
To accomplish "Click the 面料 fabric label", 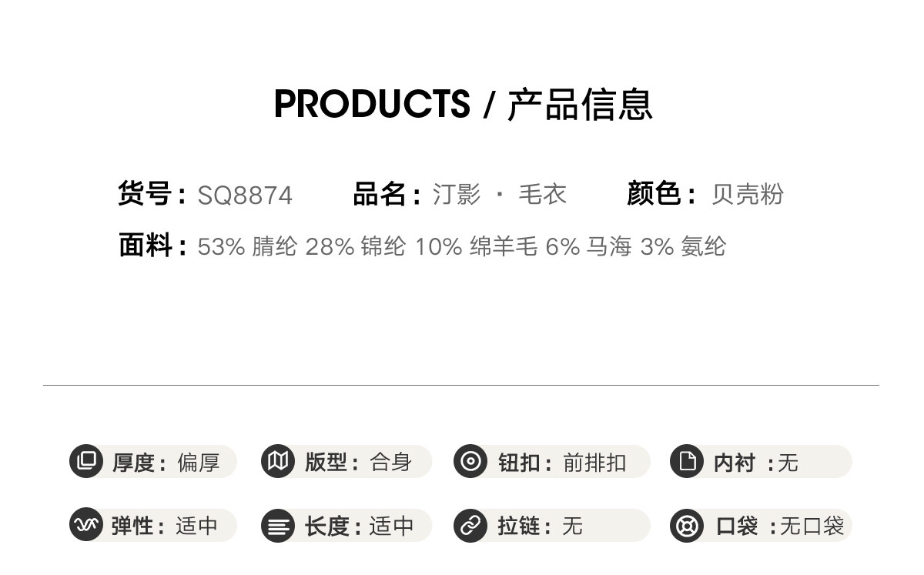I will 152,246.
